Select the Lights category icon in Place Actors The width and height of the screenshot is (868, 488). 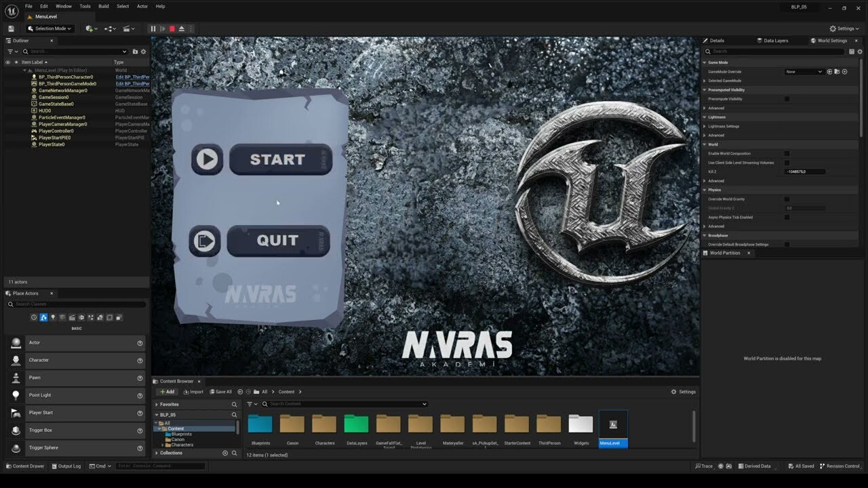[54, 317]
